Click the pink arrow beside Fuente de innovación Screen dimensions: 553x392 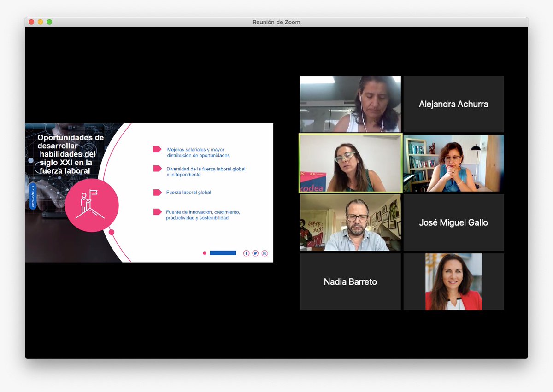point(157,212)
